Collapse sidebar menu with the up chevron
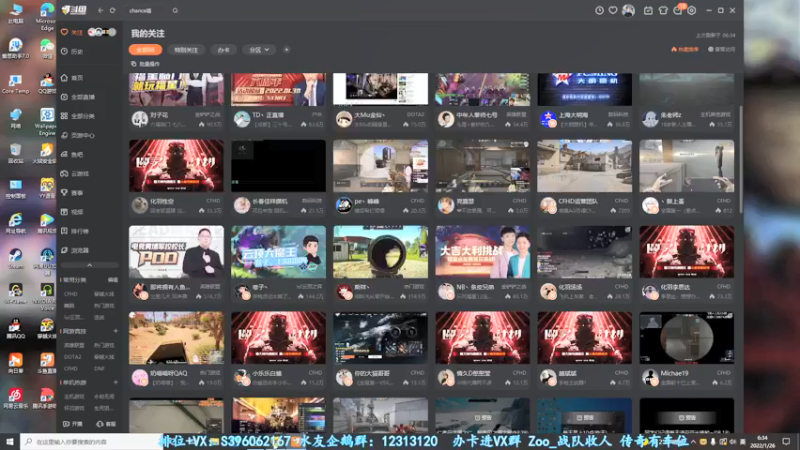This screenshot has width=800, height=450. coord(89,265)
